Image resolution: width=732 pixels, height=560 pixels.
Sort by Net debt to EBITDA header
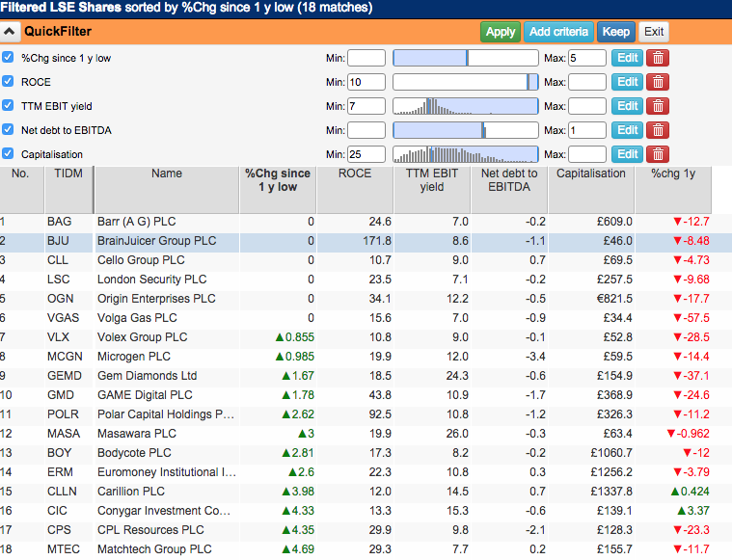coord(509,190)
